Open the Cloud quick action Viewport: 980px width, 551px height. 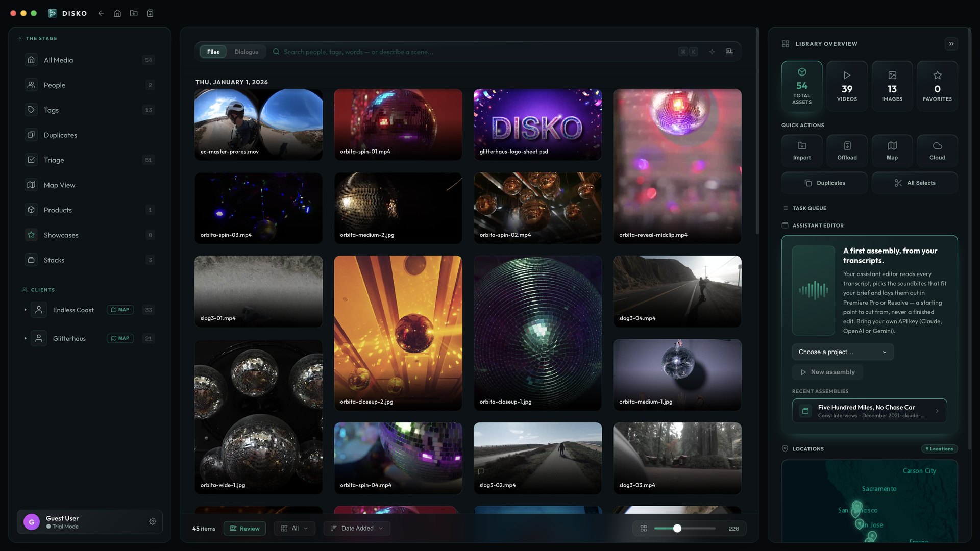tap(937, 151)
